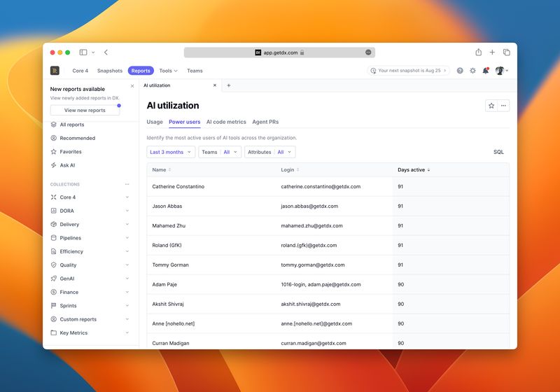Image resolution: width=560 pixels, height=392 pixels.
Task: Expand the GenAI collection
Action: 127,279
